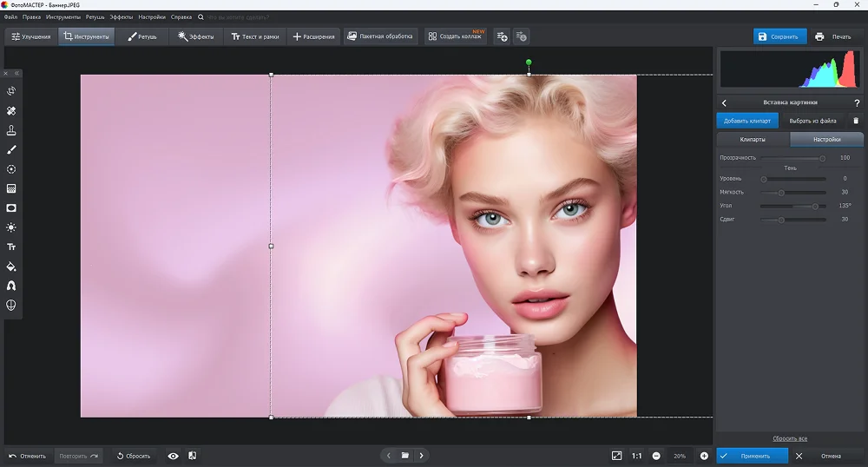Click the fit-to-screen icon
The image size is (868, 467).
click(x=616, y=456)
